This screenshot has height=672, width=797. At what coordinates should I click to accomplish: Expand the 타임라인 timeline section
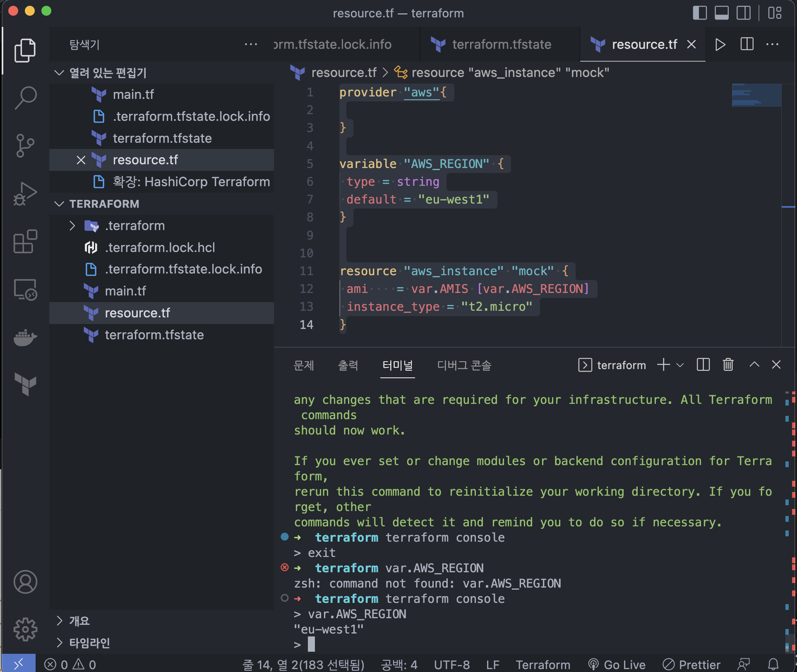click(59, 643)
